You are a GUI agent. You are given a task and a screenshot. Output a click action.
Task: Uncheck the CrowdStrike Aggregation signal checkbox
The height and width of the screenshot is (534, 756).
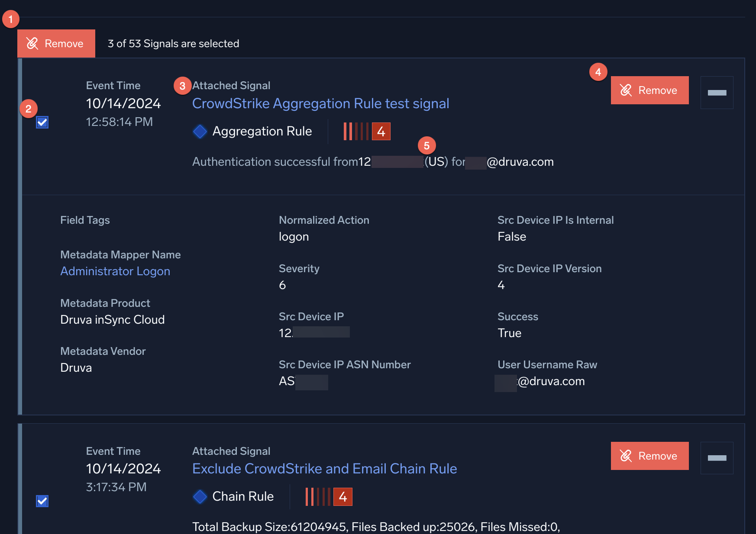tap(42, 122)
